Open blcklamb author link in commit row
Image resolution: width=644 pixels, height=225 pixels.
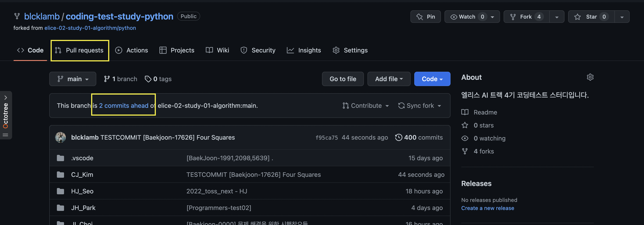coord(85,137)
